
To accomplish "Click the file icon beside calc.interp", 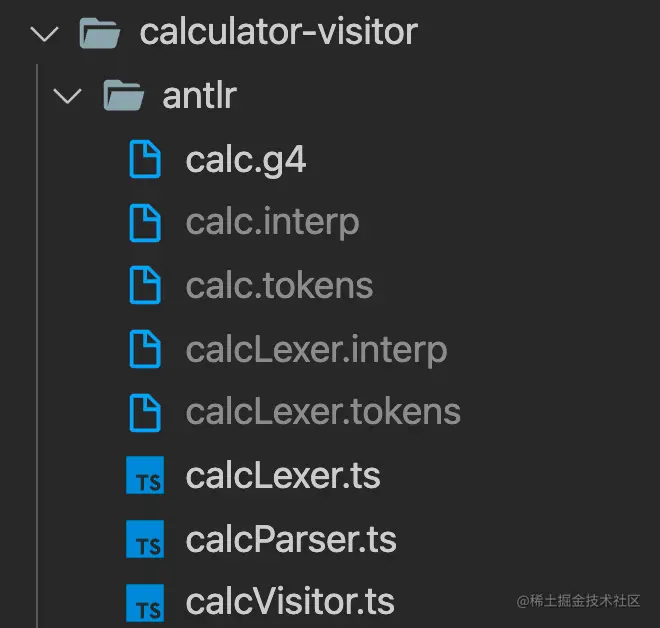I will click(145, 223).
